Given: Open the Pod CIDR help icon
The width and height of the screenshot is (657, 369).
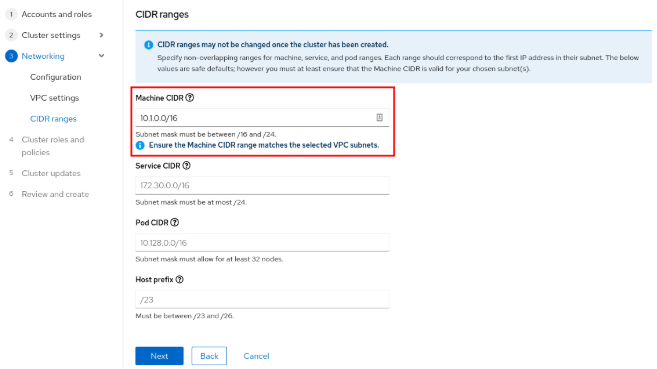Looking at the screenshot, I should 175,222.
